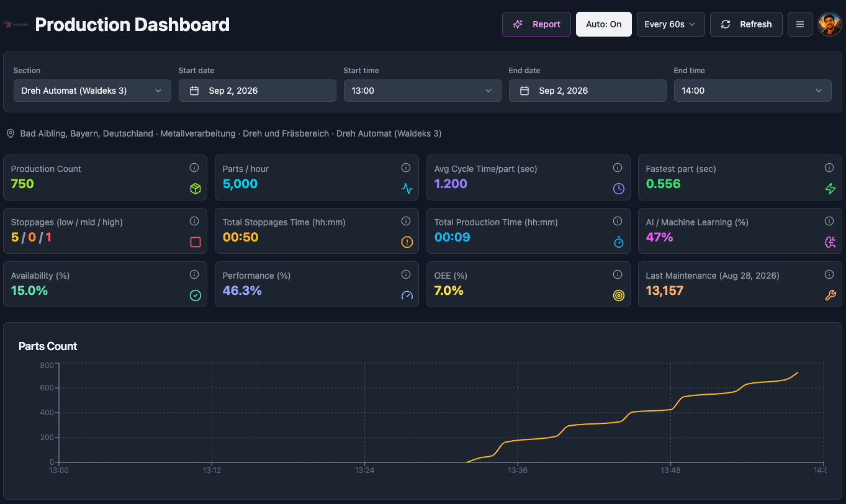This screenshot has width=846, height=504.
Task: Click the Total Stoppages Time value 00:50
Action: [x=241, y=237]
